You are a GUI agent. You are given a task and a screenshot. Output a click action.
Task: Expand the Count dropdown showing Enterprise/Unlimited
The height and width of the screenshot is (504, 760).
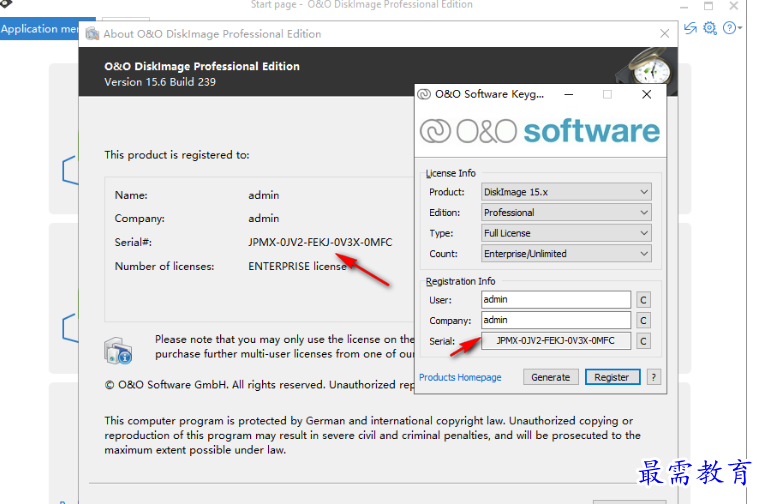pos(566,253)
